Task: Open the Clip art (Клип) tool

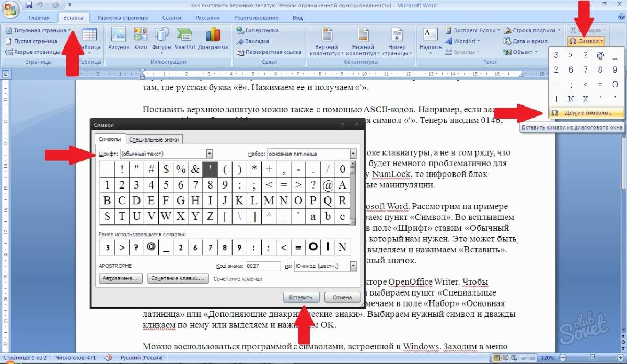Action: [140, 39]
